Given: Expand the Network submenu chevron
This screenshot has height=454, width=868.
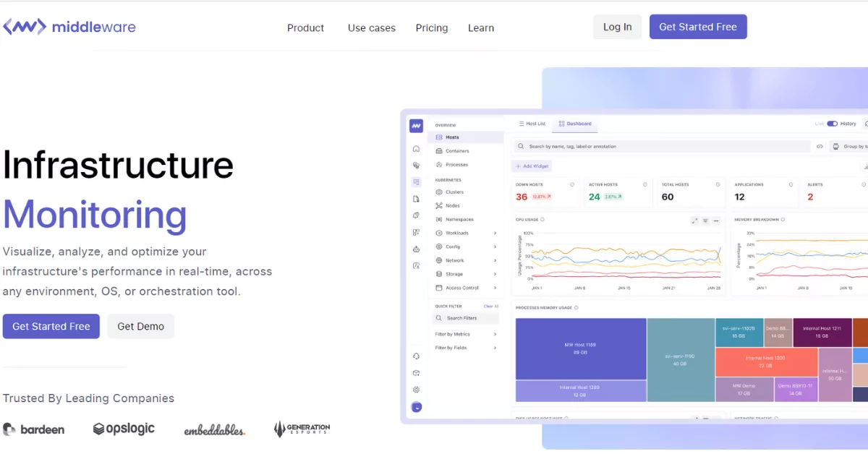Looking at the screenshot, I should (495, 261).
